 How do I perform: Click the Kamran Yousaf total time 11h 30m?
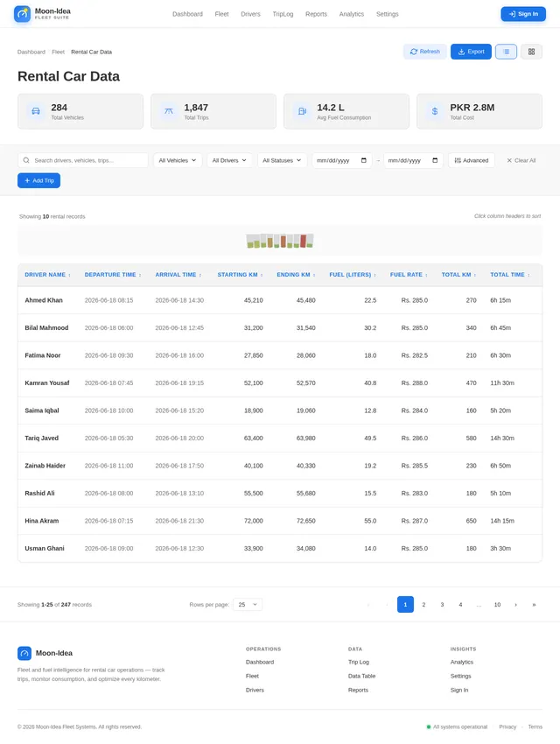[502, 383]
